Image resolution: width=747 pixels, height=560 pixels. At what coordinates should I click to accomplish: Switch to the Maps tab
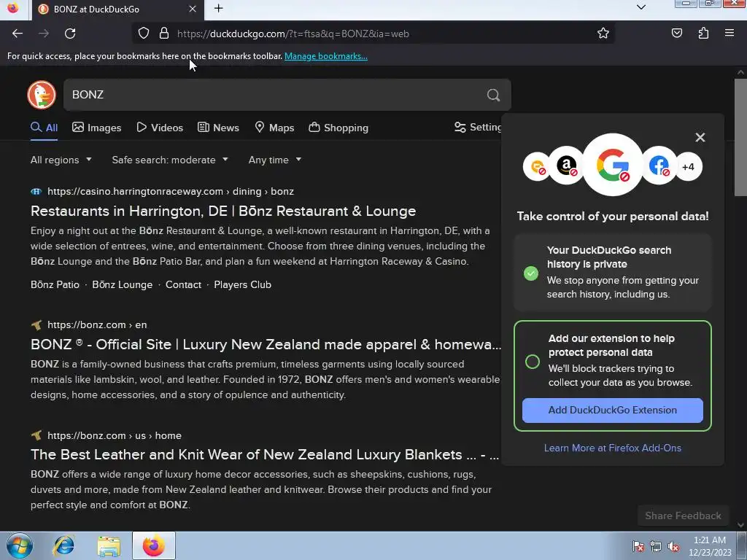click(274, 128)
